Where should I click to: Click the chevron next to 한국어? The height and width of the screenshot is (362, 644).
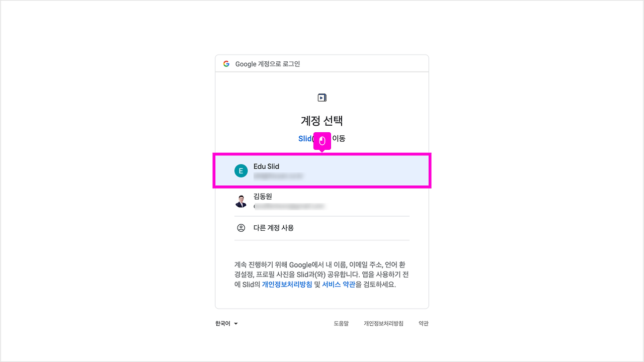click(x=236, y=323)
